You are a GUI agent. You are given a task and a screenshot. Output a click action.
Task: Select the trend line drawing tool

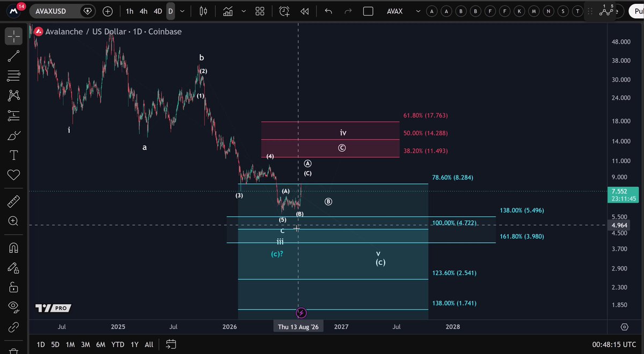coord(13,56)
